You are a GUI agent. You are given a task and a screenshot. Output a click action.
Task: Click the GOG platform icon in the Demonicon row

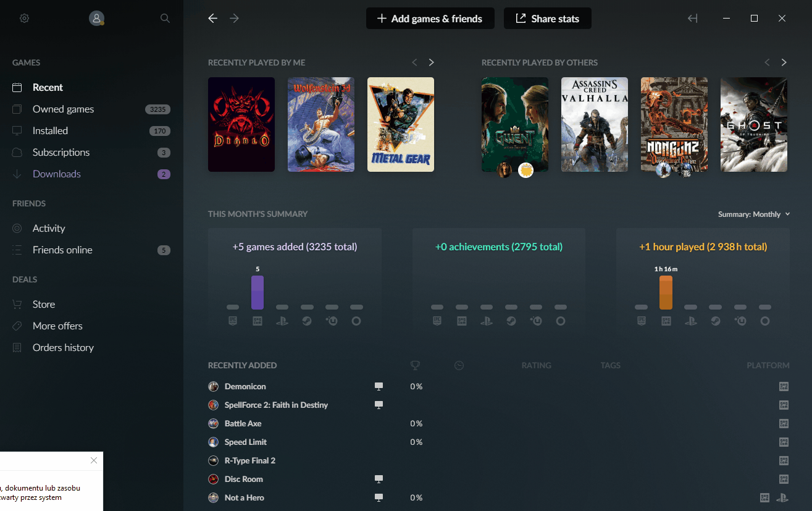(784, 387)
